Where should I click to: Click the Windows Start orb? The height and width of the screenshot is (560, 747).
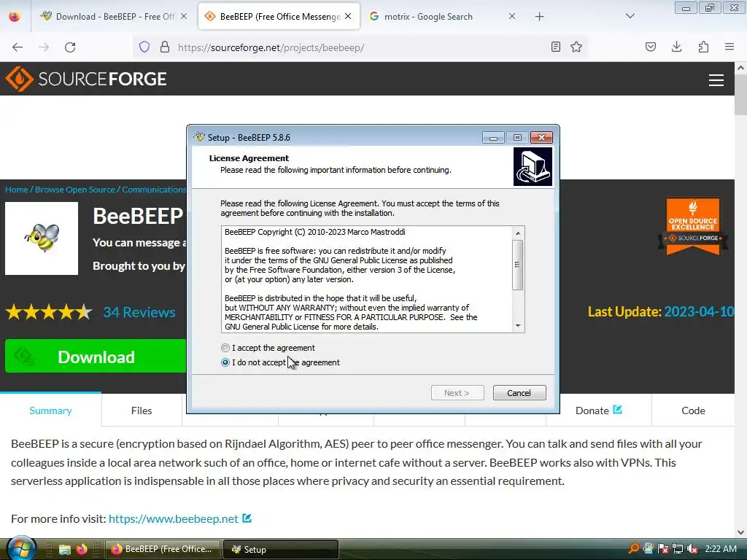22,548
